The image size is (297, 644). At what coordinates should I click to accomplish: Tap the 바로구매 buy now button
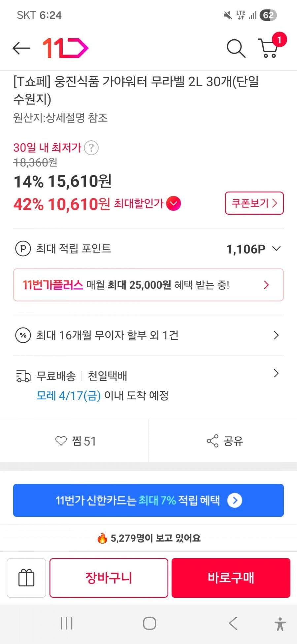231,578
